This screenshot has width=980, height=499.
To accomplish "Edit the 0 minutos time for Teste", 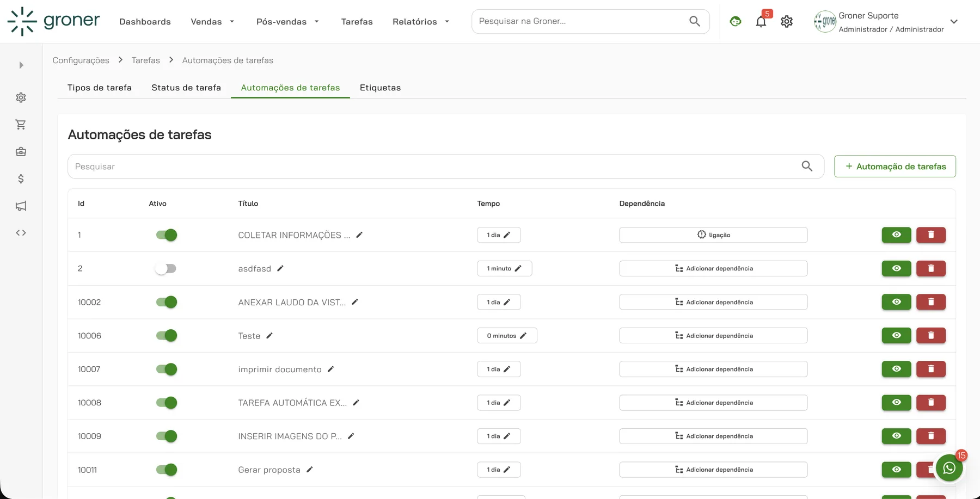I will (507, 336).
